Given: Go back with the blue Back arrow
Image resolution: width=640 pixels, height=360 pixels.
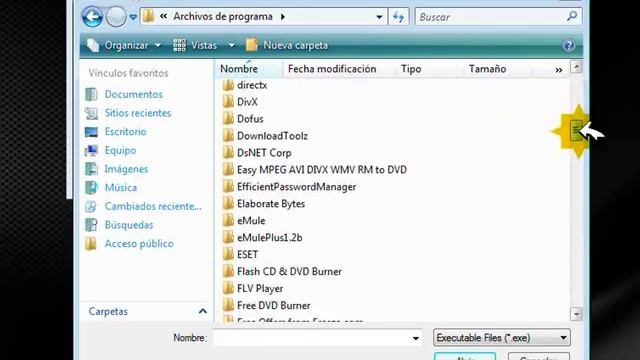Looking at the screenshot, I should [92, 17].
